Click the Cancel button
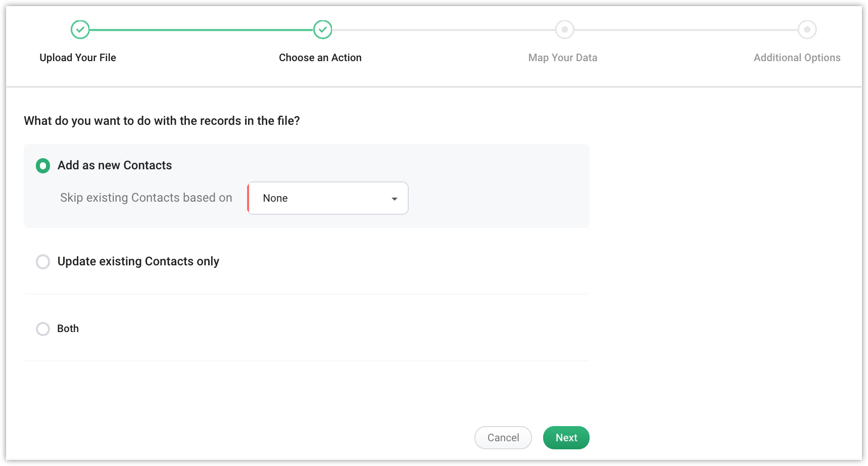 [503, 438]
